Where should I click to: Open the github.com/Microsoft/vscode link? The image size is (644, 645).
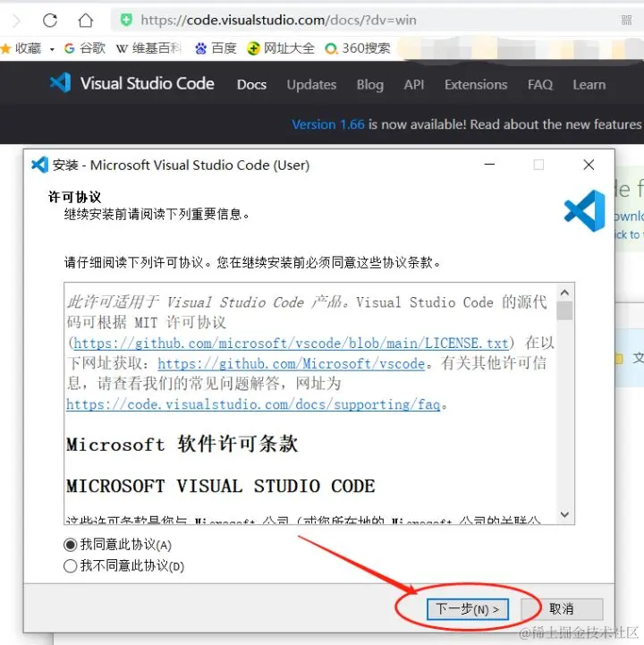292,363
